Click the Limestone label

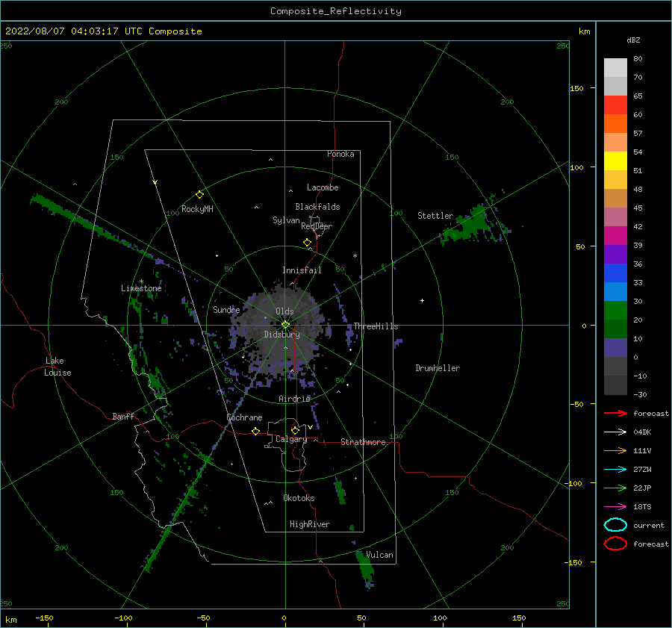[x=141, y=288]
